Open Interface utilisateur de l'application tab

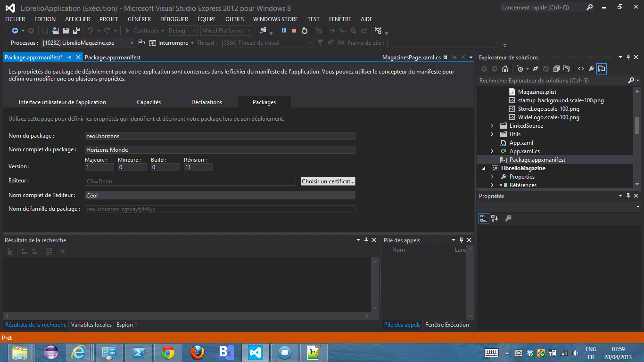pyautogui.click(x=62, y=102)
